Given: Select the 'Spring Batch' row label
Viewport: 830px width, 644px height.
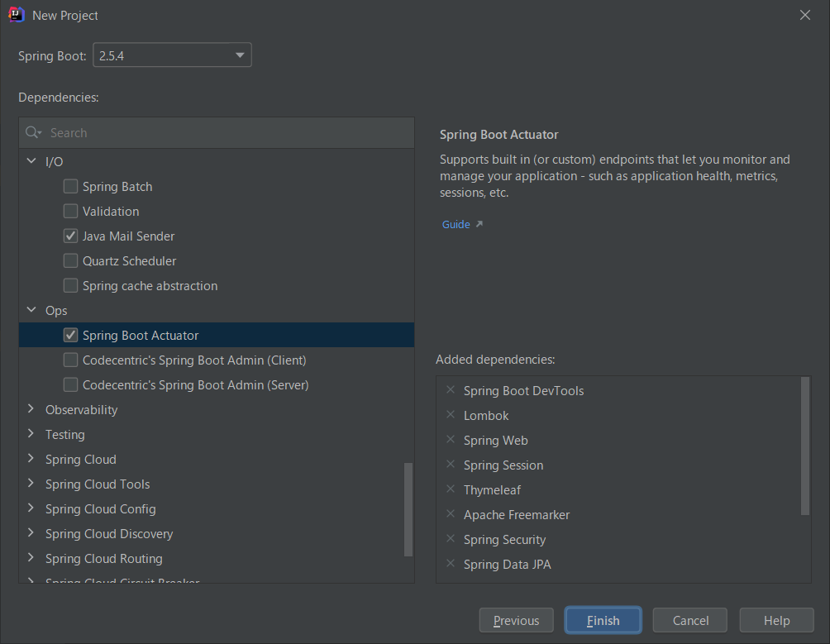Looking at the screenshot, I should pos(117,186).
